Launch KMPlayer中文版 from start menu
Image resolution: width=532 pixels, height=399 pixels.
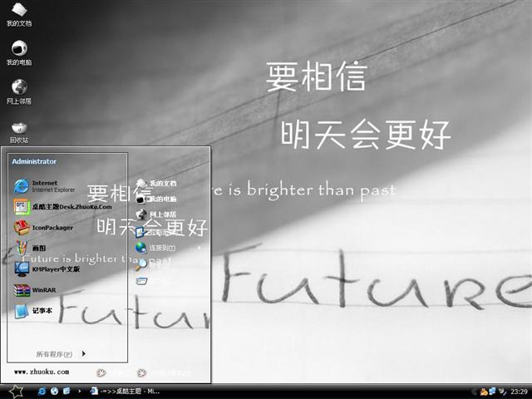coord(47,269)
